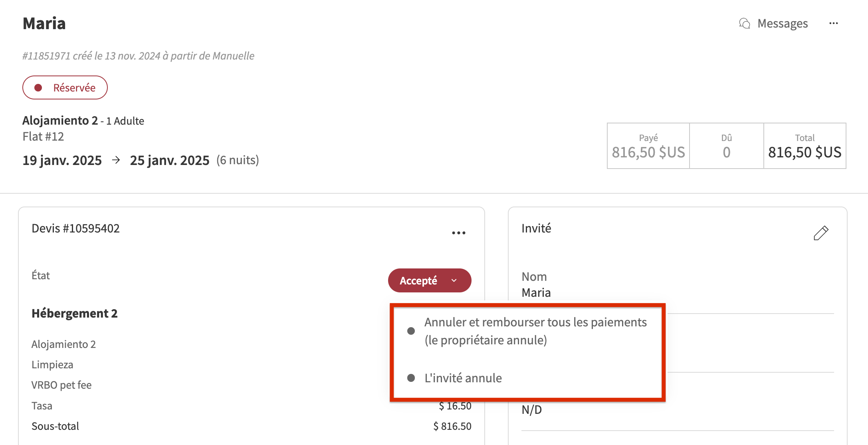
Task: Click the arrow between the booking dates
Action: (x=116, y=160)
